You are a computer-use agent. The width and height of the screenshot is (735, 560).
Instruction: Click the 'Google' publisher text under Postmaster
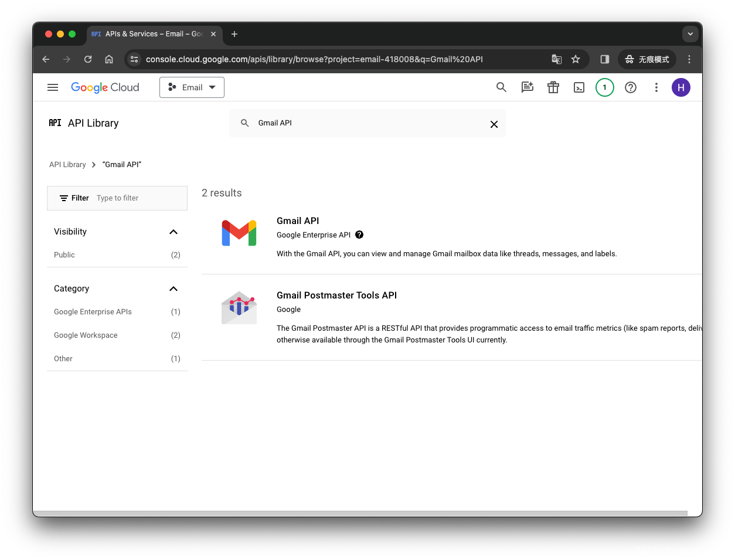288,310
